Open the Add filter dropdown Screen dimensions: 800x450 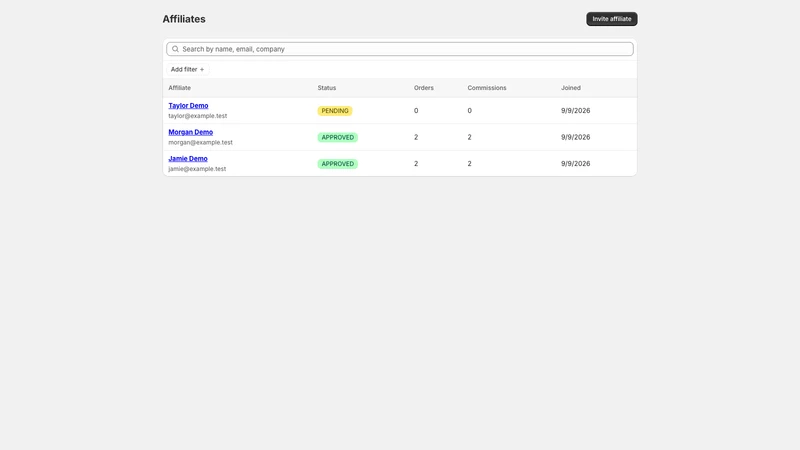coord(187,69)
